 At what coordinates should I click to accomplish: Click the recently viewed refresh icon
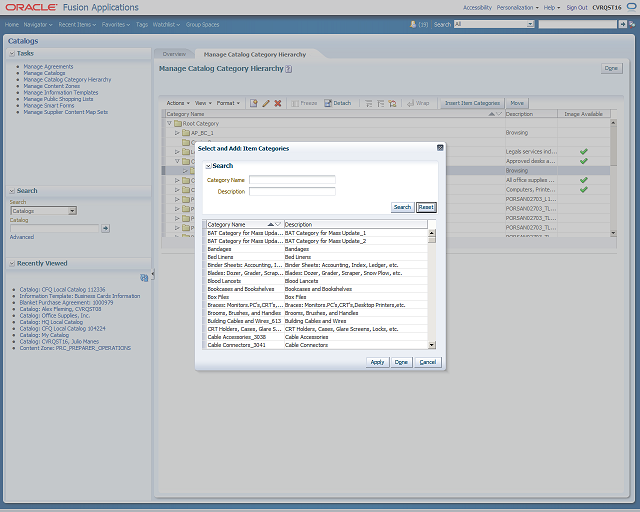click(x=144, y=278)
